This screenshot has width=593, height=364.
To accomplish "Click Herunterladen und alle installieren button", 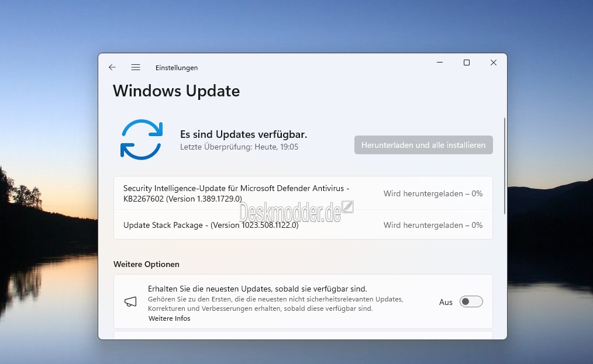I will point(423,145).
